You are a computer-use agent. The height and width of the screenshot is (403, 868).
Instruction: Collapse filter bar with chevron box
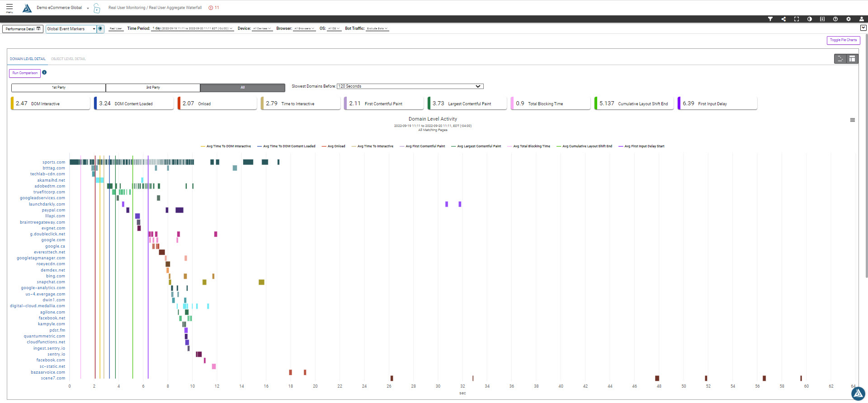click(x=863, y=28)
